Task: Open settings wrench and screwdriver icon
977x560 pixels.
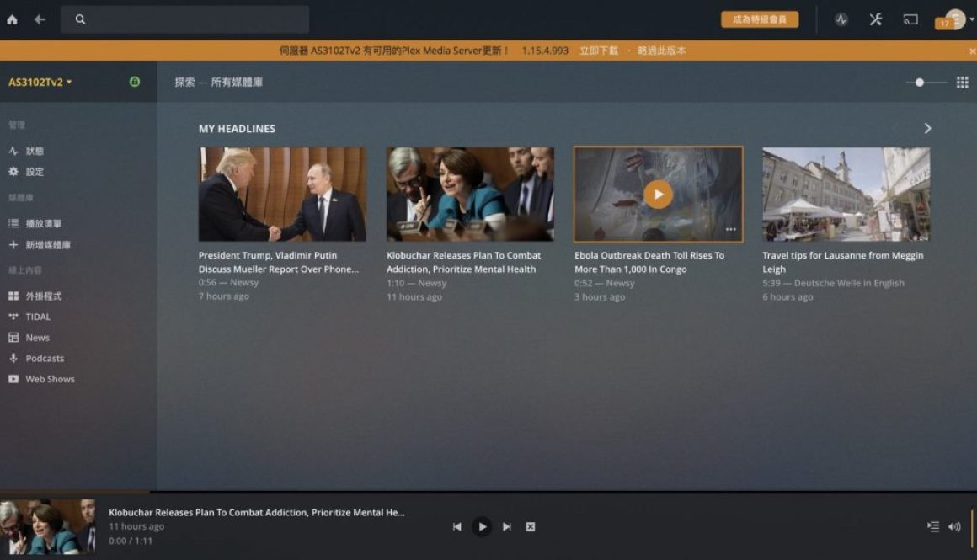Action: pos(875,19)
